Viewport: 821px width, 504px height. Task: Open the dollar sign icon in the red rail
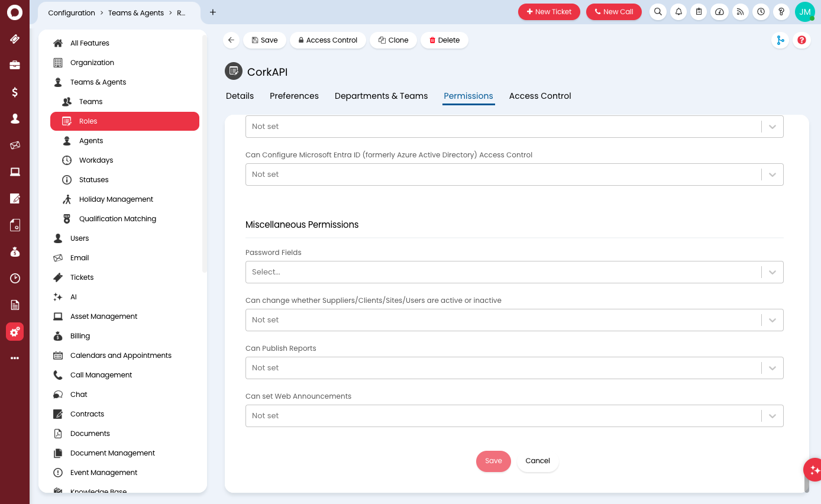[15, 92]
